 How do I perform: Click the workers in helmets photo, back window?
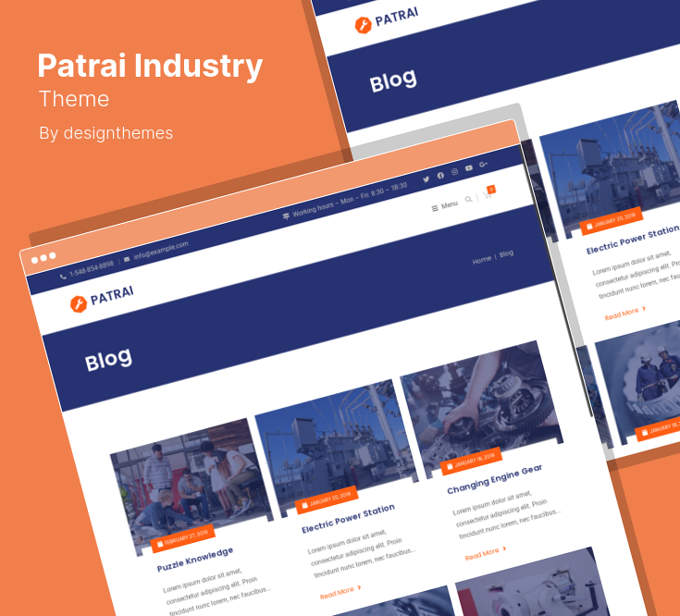coord(642,381)
